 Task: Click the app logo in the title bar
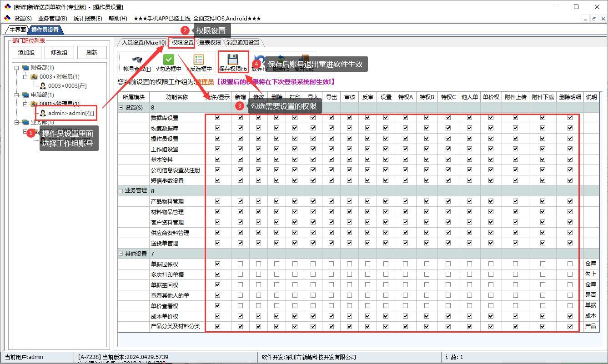pos(7,7)
